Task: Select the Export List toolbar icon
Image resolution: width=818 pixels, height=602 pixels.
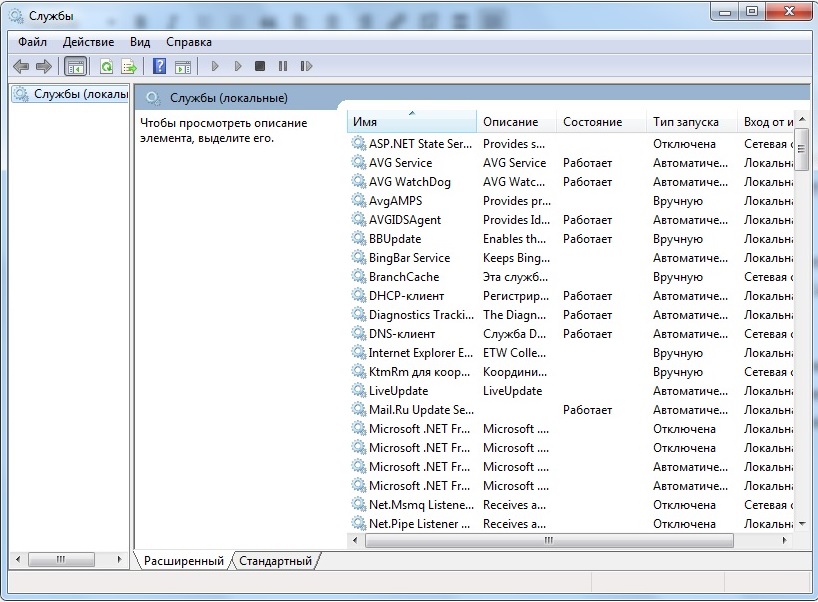Action: (128, 65)
